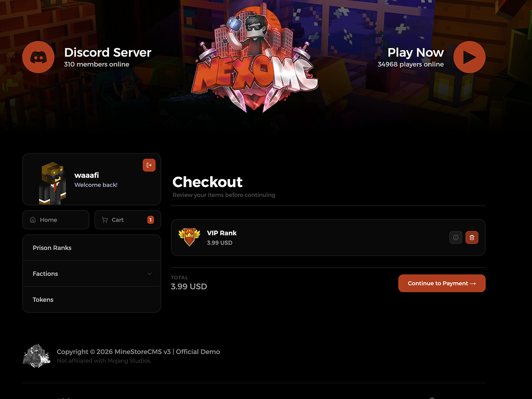Click the NexoMC center logo

(x=255, y=58)
